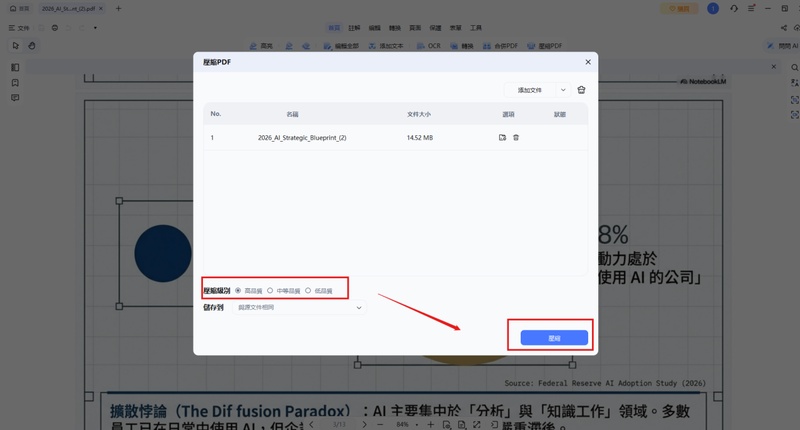Open the bookmarks panel in left sidebar

[15, 83]
